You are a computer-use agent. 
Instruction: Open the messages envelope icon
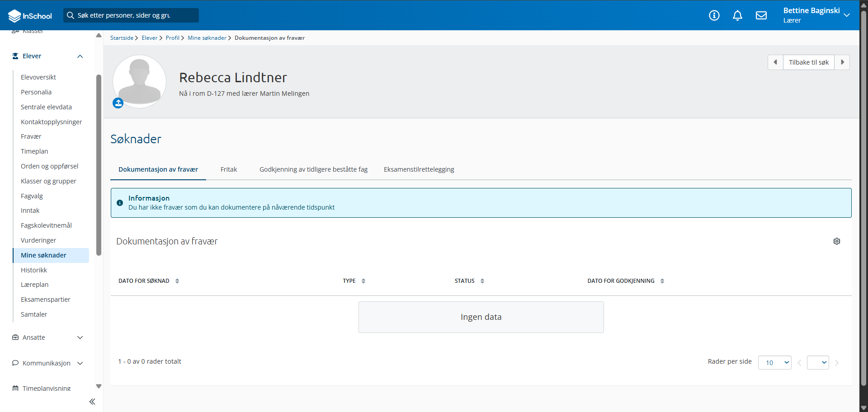coord(761,15)
